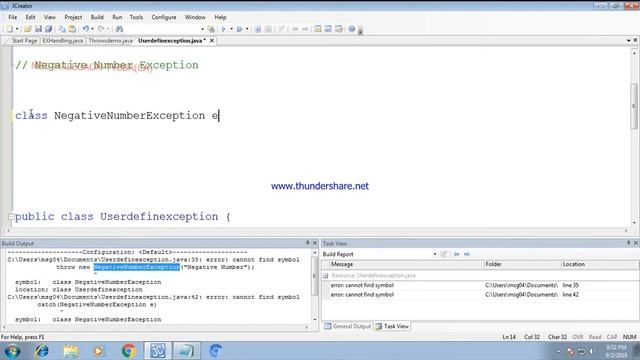
Task: Open File Explorer from the taskbar
Action: click(x=71, y=351)
